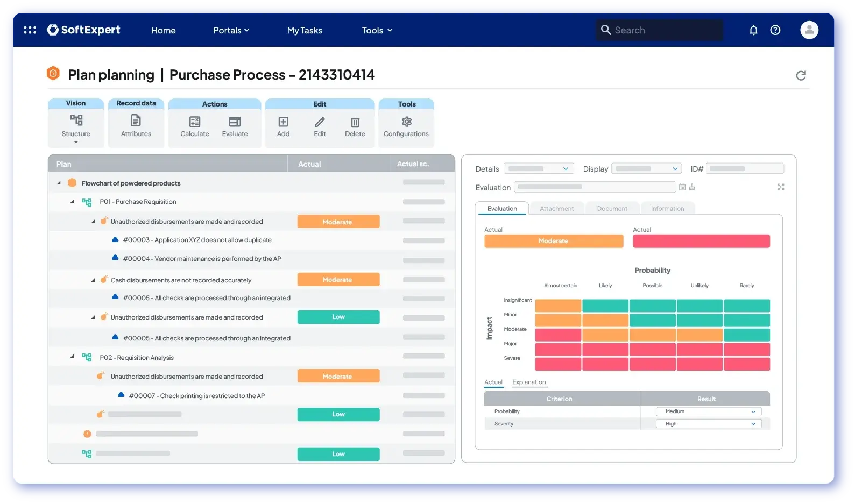This screenshot has height=504, width=855.
Task: Click the expand panel icon beside Evaluation
Action: click(781, 187)
